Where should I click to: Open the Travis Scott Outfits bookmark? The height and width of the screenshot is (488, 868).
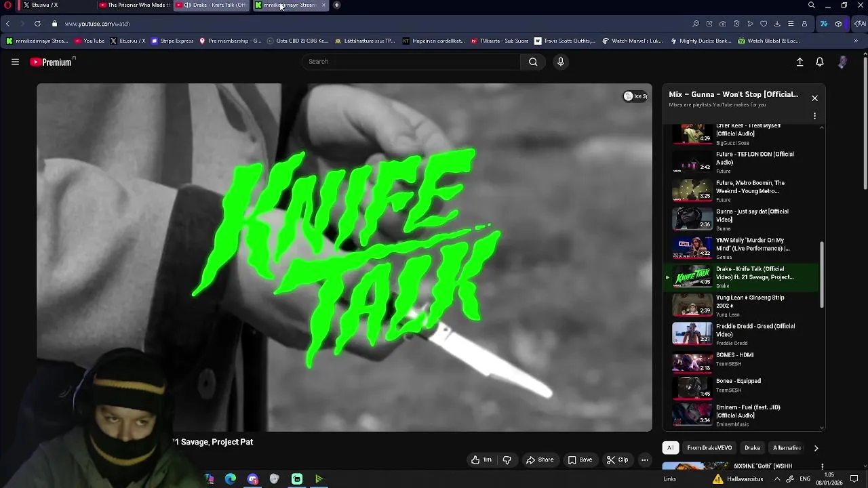pos(564,41)
